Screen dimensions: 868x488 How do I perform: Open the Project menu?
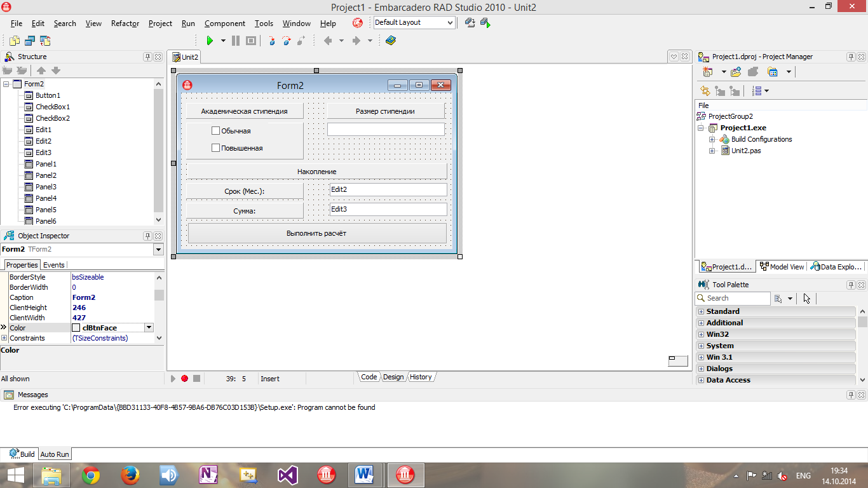coord(160,24)
